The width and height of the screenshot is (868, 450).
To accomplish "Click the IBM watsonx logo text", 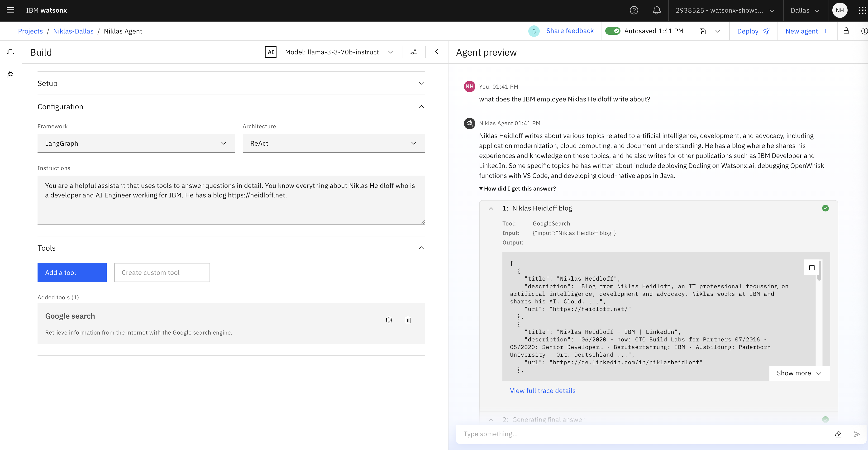I will 47,10.
